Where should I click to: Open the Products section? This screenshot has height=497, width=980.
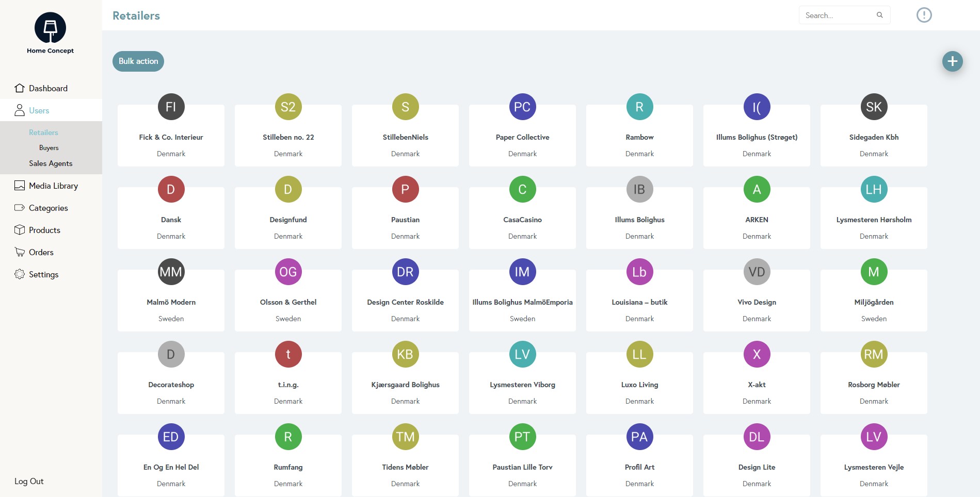(51, 230)
